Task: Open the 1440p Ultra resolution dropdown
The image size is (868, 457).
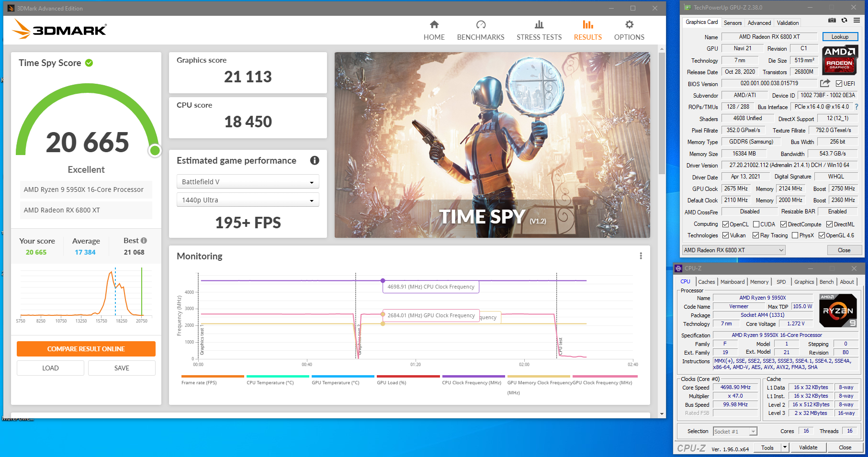Action: tap(248, 200)
